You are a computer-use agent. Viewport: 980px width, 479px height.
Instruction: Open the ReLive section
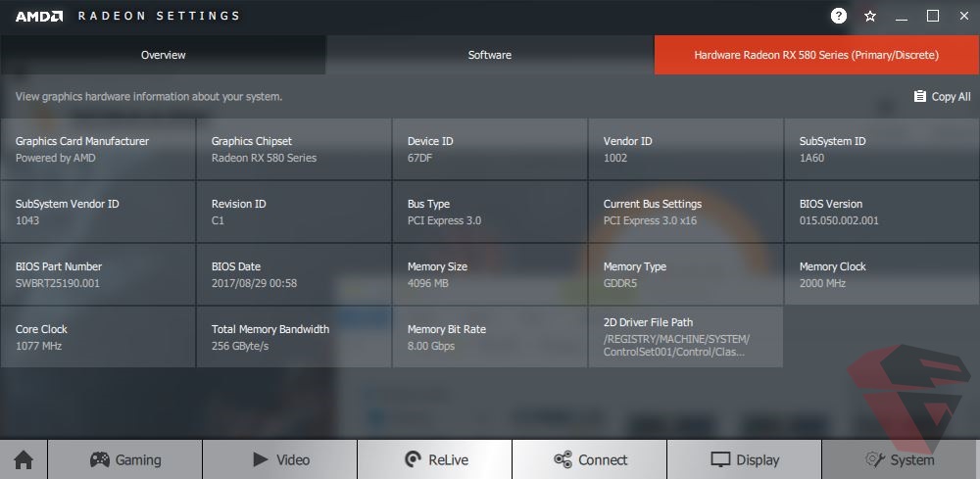click(435, 459)
